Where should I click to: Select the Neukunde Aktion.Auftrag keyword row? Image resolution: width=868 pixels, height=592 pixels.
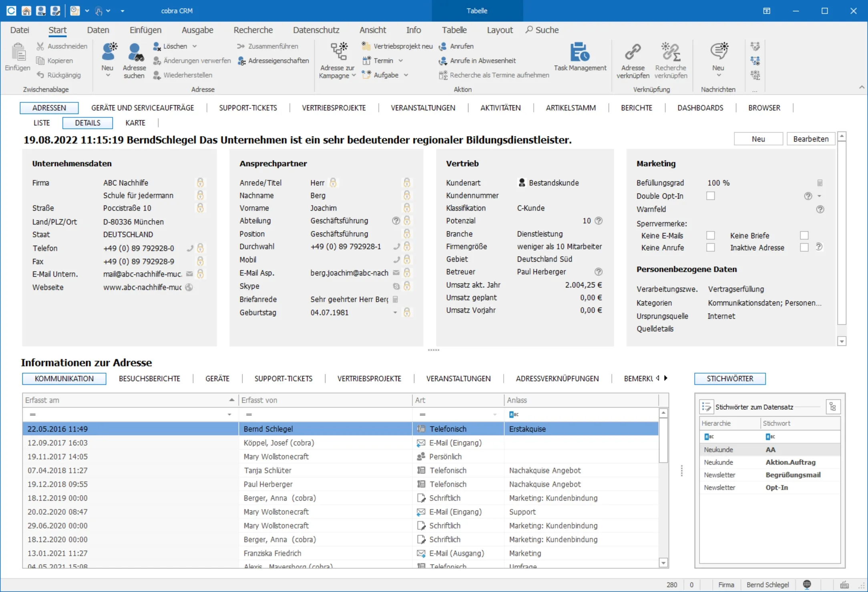[x=770, y=463]
